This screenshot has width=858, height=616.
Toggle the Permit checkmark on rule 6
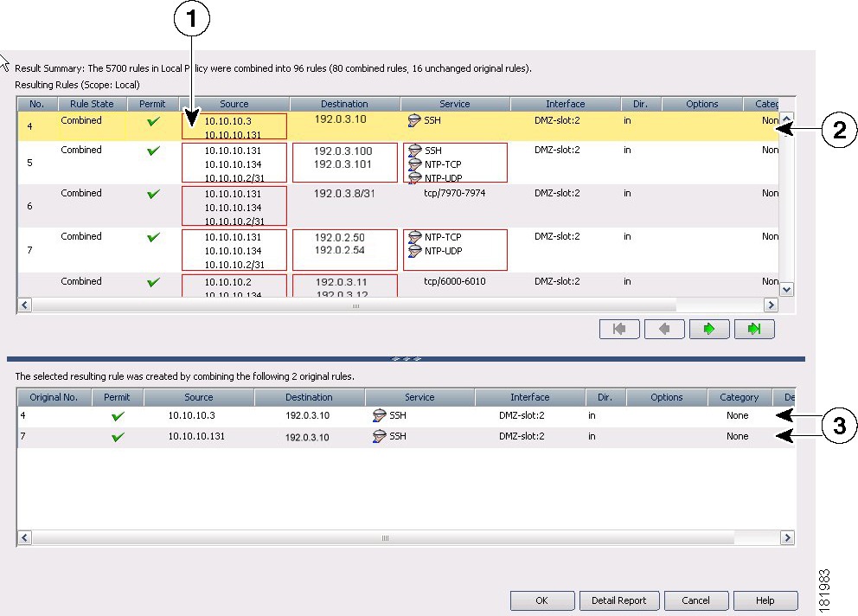[x=153, y=193]
